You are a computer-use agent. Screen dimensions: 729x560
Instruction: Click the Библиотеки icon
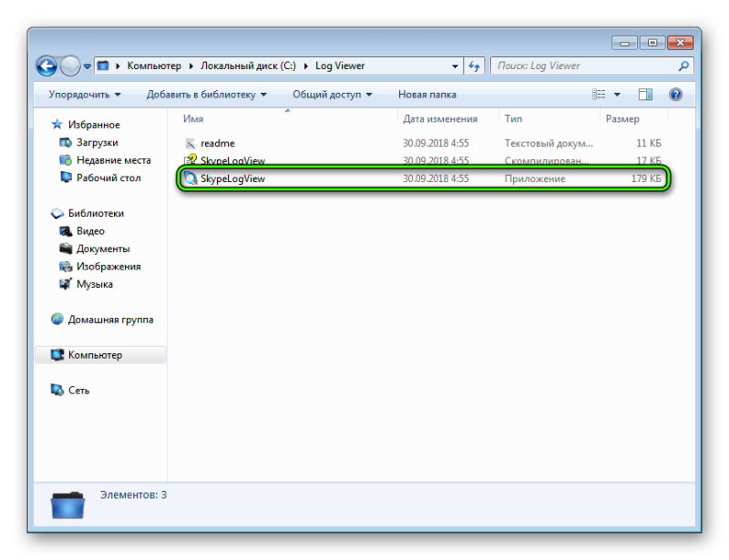(56, 213)
